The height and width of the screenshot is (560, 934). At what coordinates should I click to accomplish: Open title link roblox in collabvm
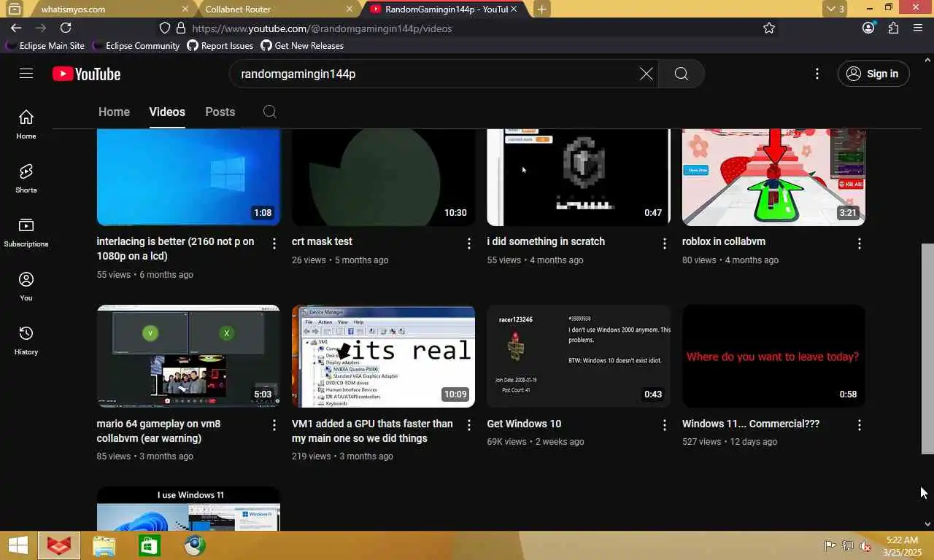tap(724, 241)
